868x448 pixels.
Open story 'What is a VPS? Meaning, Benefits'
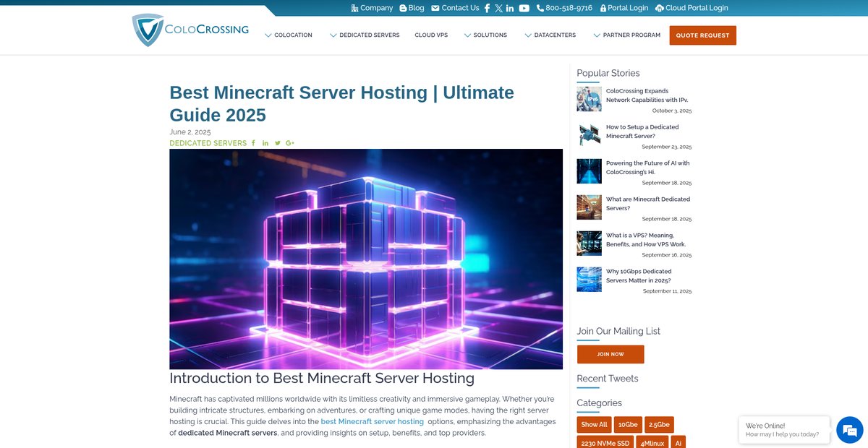coord(646,240)
